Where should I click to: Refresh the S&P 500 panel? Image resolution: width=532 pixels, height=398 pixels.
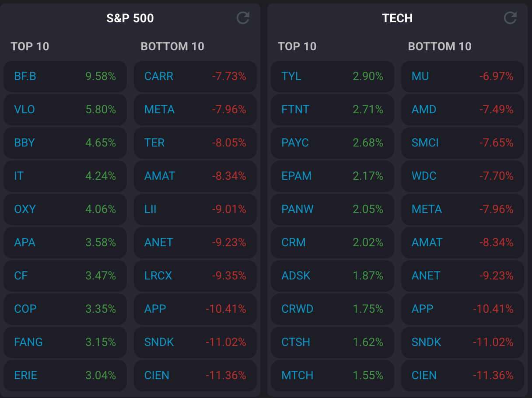(243, 18)
